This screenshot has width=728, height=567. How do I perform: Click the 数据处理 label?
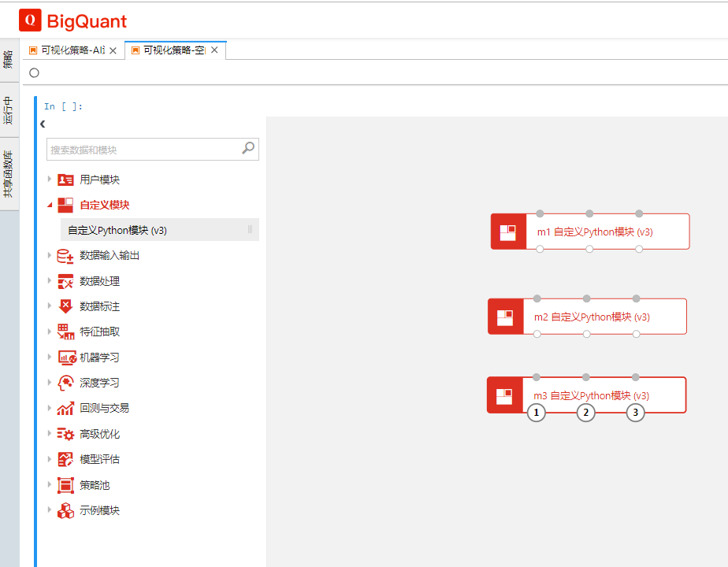[x=100, y=281]
